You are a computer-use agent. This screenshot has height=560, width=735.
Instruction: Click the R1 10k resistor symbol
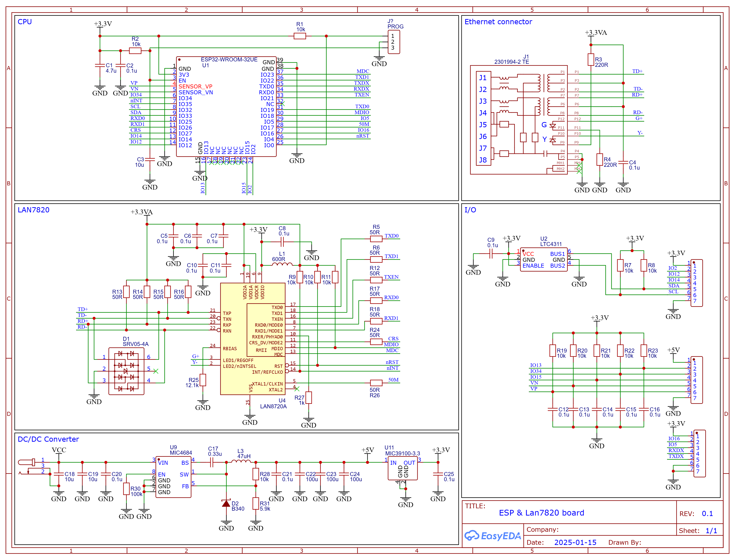pos(300,36)
